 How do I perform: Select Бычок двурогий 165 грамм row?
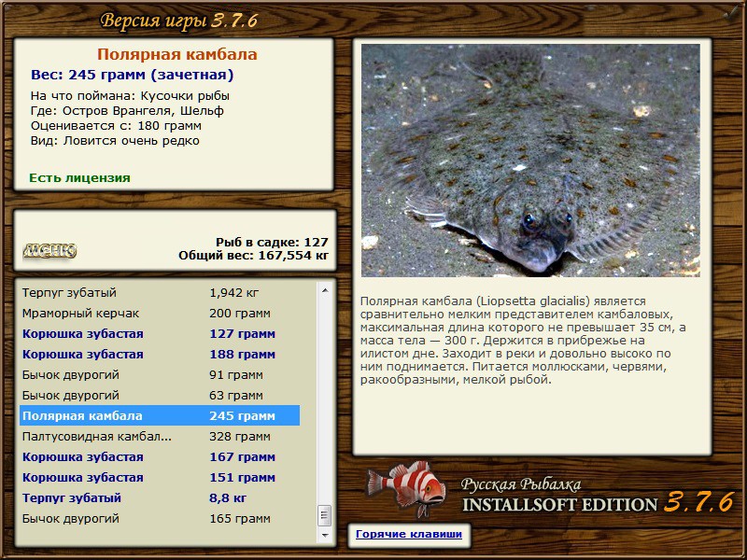(160, 518)
